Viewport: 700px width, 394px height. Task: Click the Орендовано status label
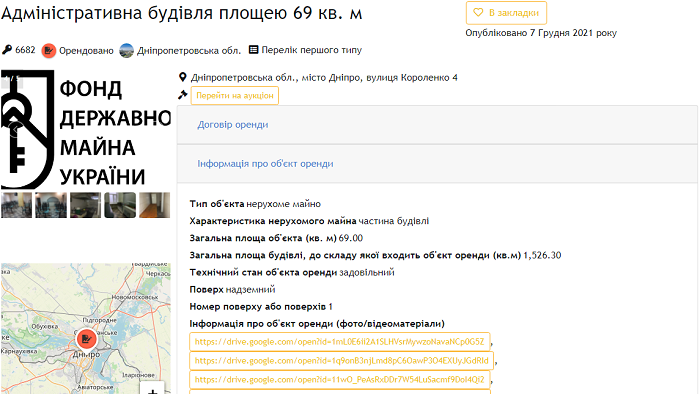click(x=86, y=50)
